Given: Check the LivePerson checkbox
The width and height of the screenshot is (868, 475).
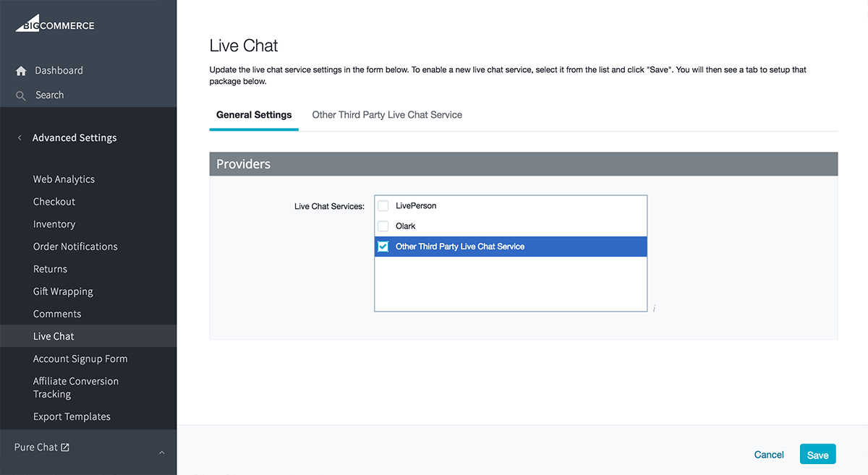Looking at the screenshot, I should [383, 206].
